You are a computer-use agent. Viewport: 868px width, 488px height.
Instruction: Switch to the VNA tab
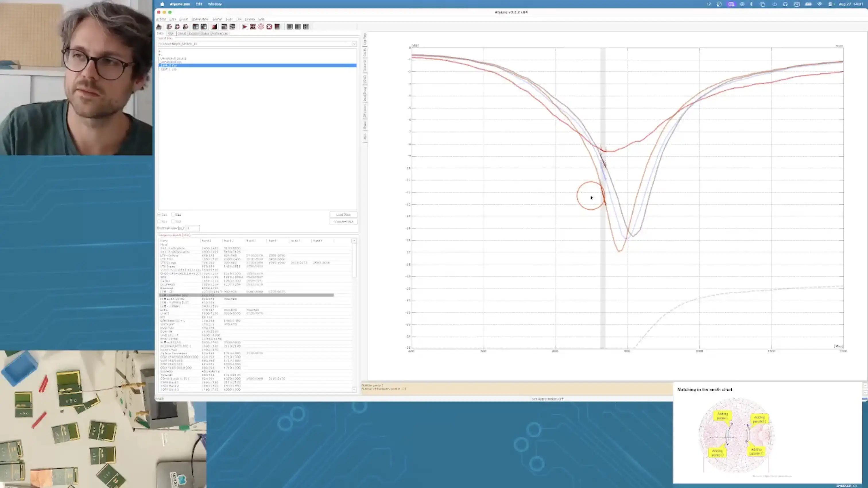(x=171, y=34)
